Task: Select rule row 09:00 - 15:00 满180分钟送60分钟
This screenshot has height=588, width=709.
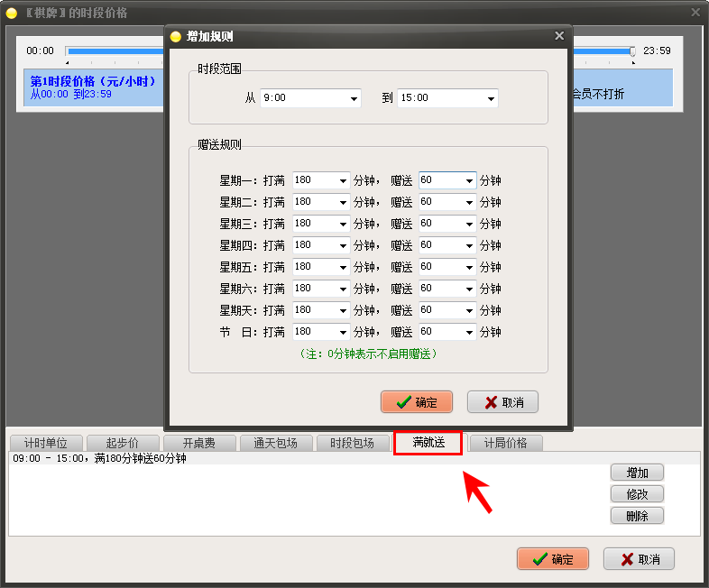Action: point(354,458)
